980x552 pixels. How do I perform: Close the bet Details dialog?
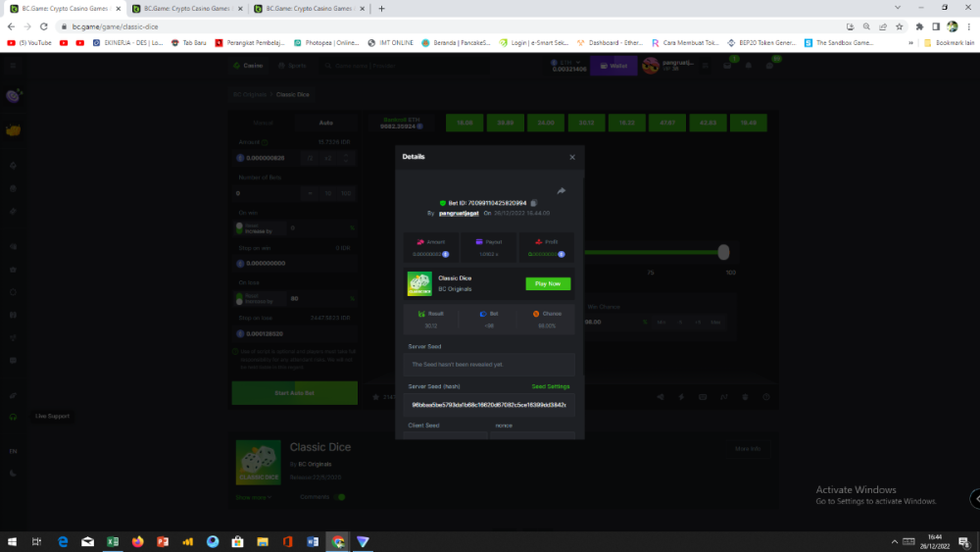click(572, 157)
